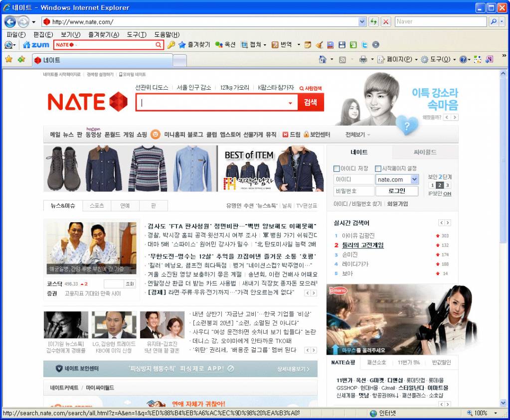Click the 로그인 login button
This screenshot has height=420, width=510.
coord(397,191)
